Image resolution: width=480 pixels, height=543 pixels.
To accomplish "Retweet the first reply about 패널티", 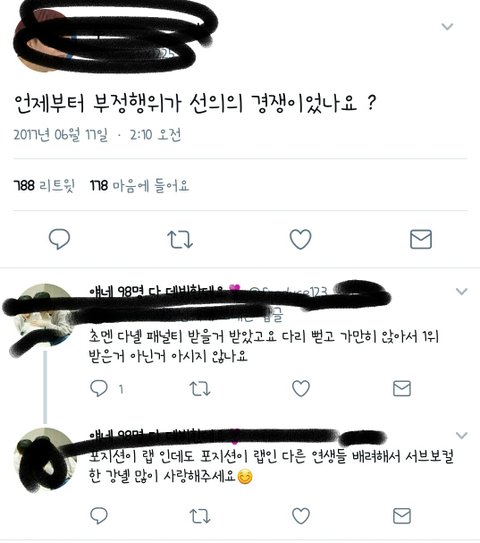I will pos(200,389).
